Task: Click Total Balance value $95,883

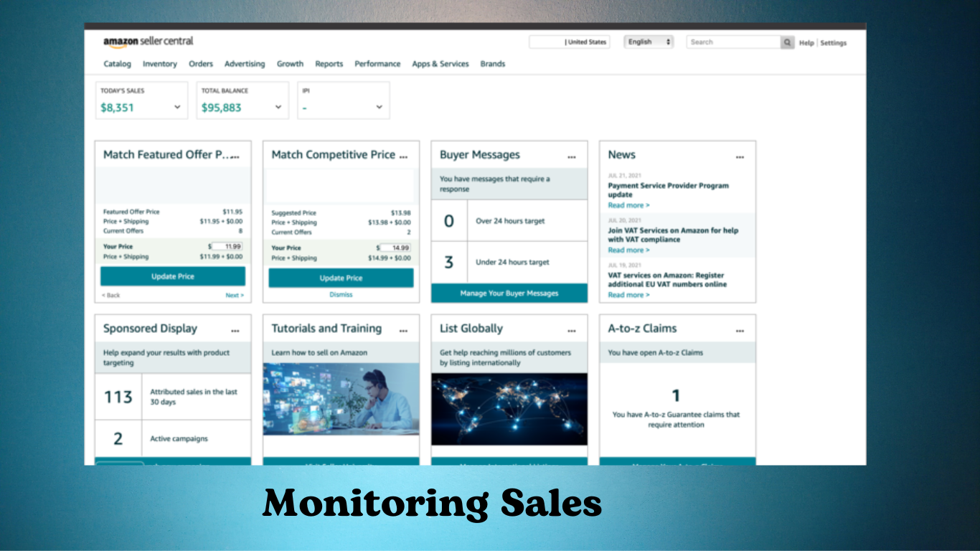Action: pos(221,108)
